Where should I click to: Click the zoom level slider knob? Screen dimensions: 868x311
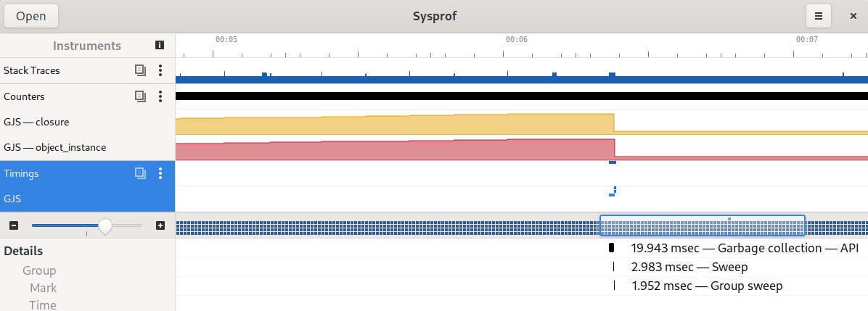point(105,225)
